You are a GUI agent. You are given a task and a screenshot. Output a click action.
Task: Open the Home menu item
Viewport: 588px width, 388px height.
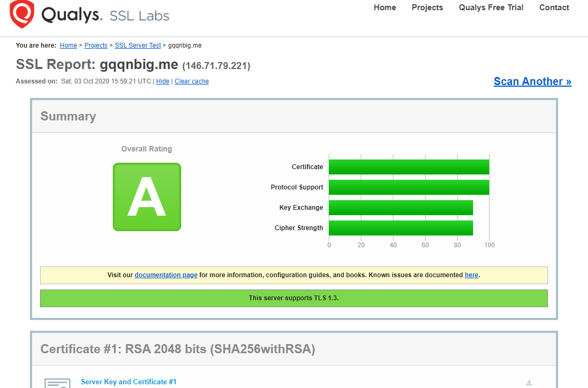point(385,7)
